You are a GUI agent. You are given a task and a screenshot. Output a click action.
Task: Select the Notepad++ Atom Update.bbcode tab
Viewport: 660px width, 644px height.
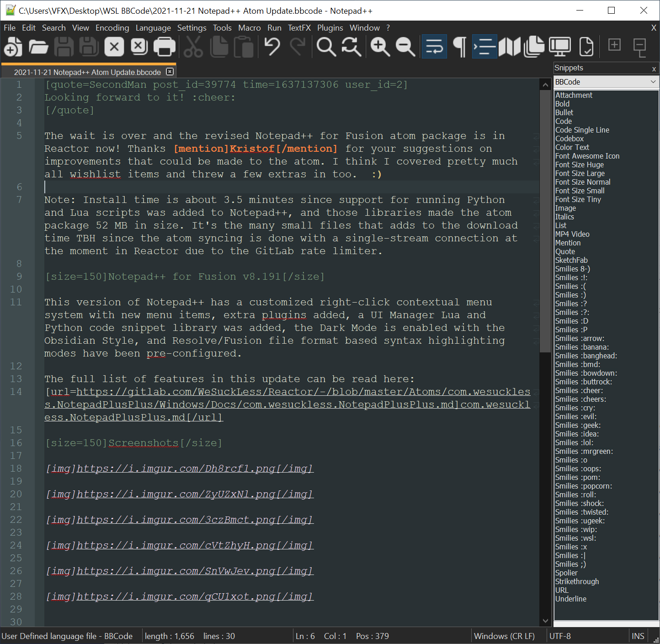pyautogui.click(x=87, y=72)
